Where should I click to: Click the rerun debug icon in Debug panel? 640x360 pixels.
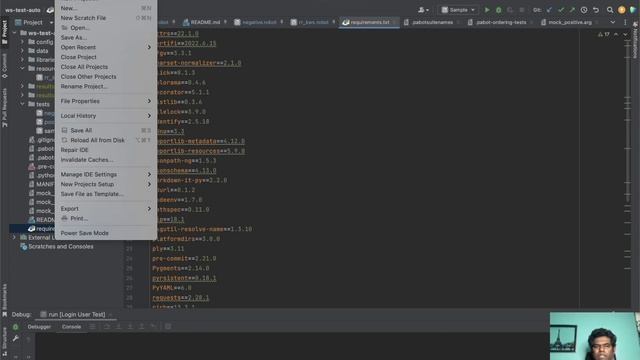coord(16,327)
